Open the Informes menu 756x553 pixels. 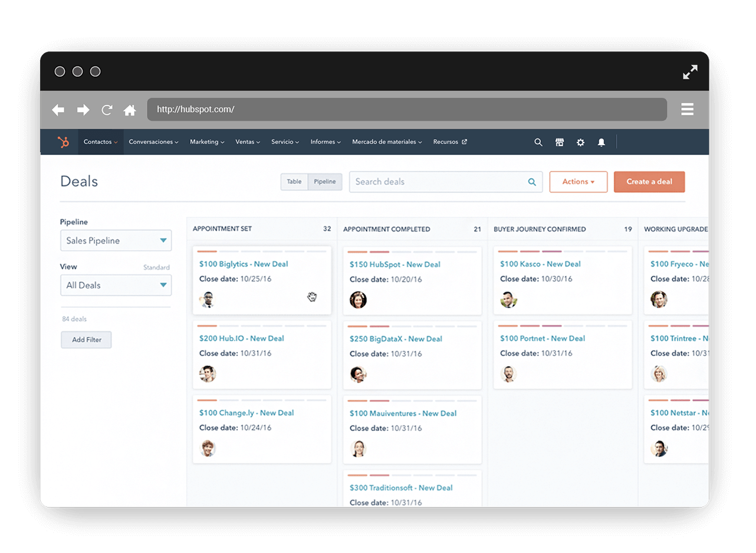(x=326, y=142)
